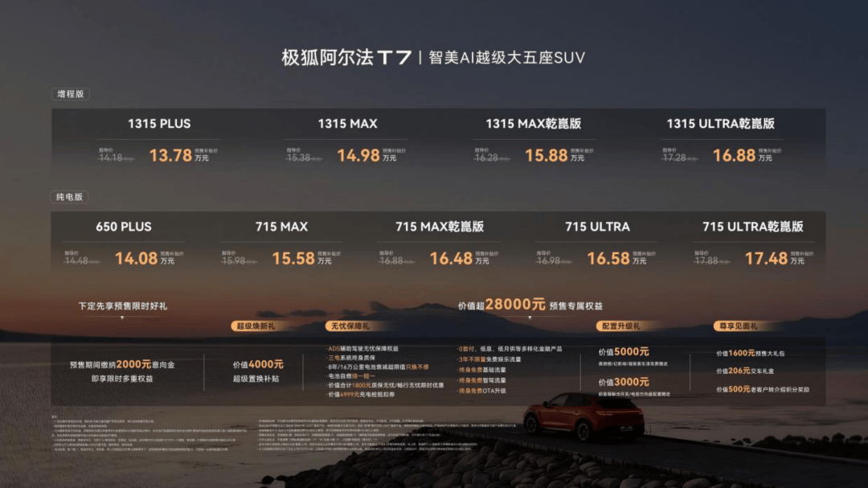
Task: Click the orange SUV photo
Action: (583, 417)
